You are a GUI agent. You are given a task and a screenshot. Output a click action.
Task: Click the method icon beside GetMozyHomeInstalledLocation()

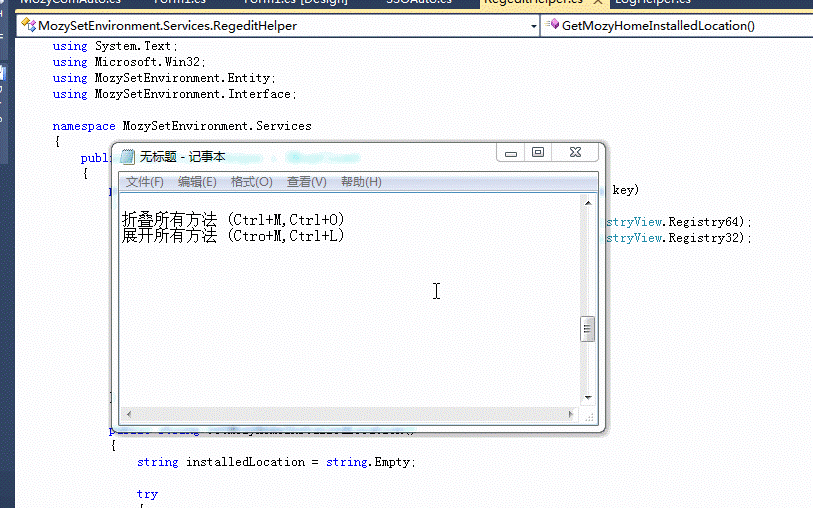click(x=552, y=24)
